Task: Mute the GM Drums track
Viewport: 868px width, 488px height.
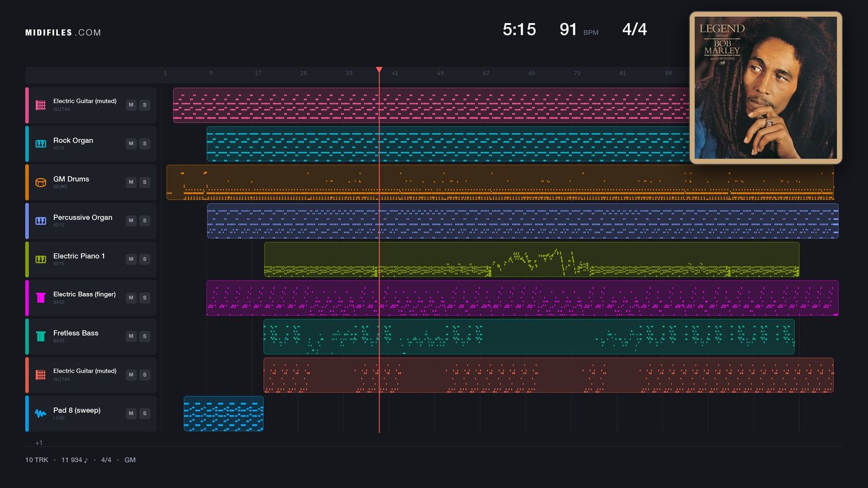Action: 131,182
